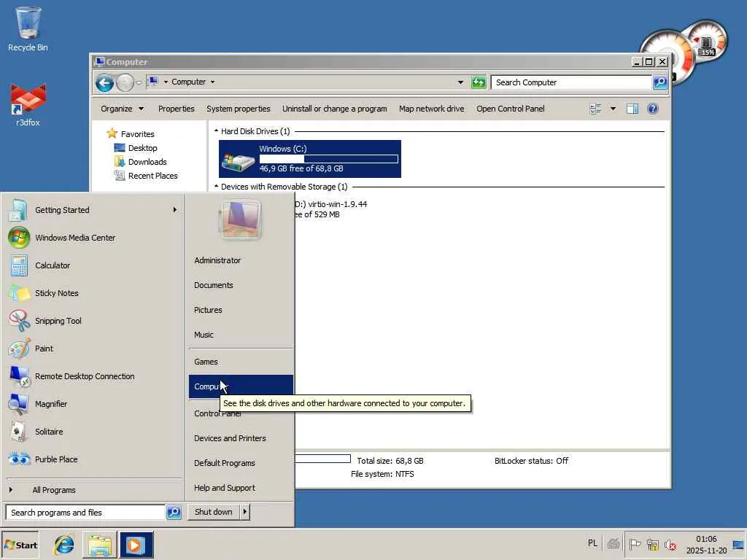747x560 pixels.
Task: Collapse the Hard Disk Drives group
Action: click(x=216, y=131)
